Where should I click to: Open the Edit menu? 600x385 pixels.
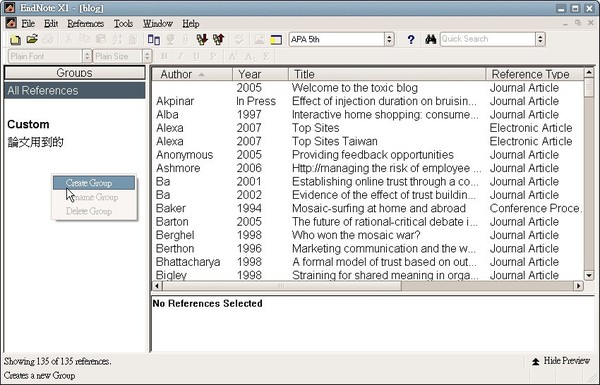(51, 23)
